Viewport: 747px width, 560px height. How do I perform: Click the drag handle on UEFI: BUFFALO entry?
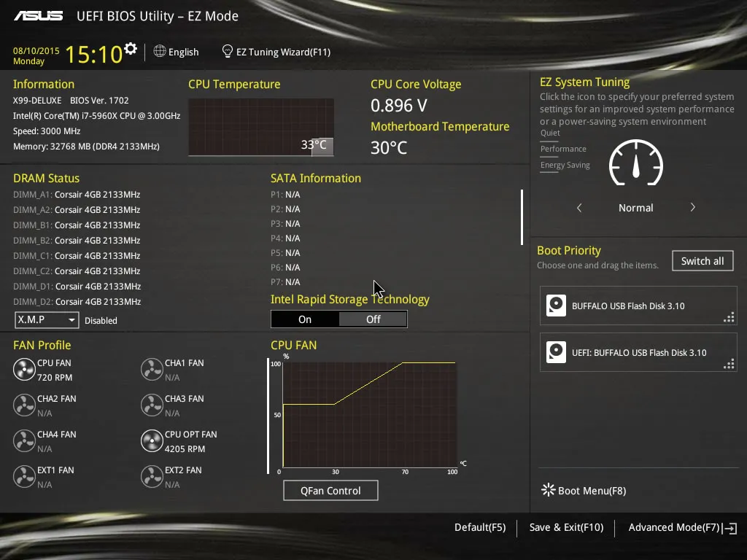(729, 364)
